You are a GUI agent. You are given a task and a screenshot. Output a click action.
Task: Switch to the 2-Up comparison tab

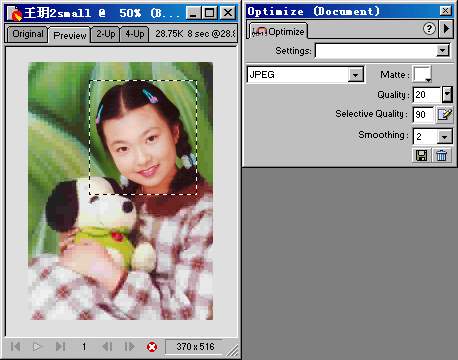[x=105, y=34]
